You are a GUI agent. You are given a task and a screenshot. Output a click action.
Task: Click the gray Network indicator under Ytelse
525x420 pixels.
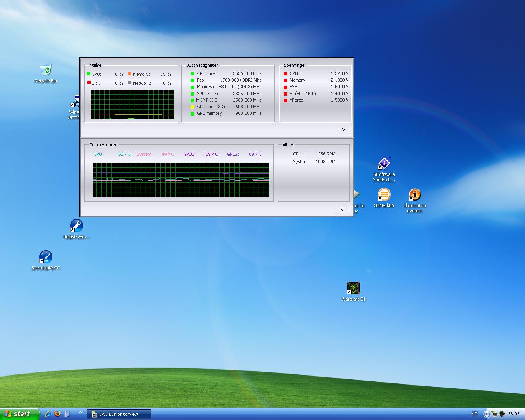click(130, 83)
